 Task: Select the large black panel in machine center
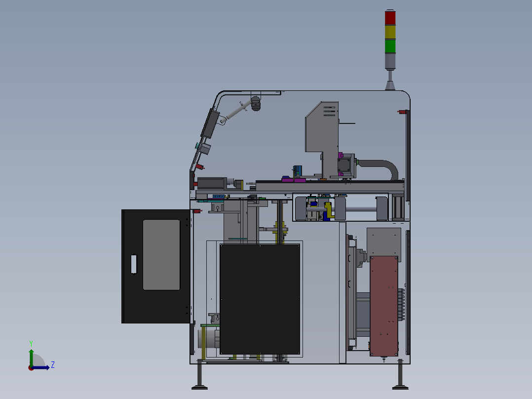click(x=260, y=299)
